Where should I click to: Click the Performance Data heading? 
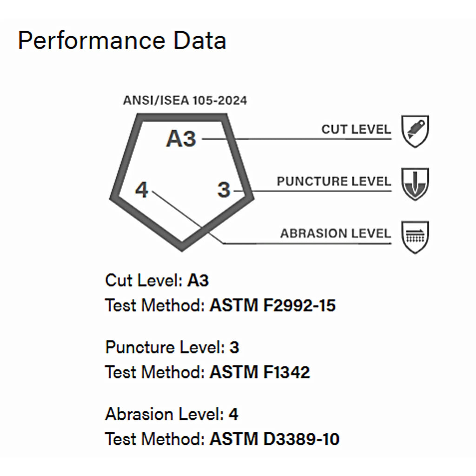(122, 40)
